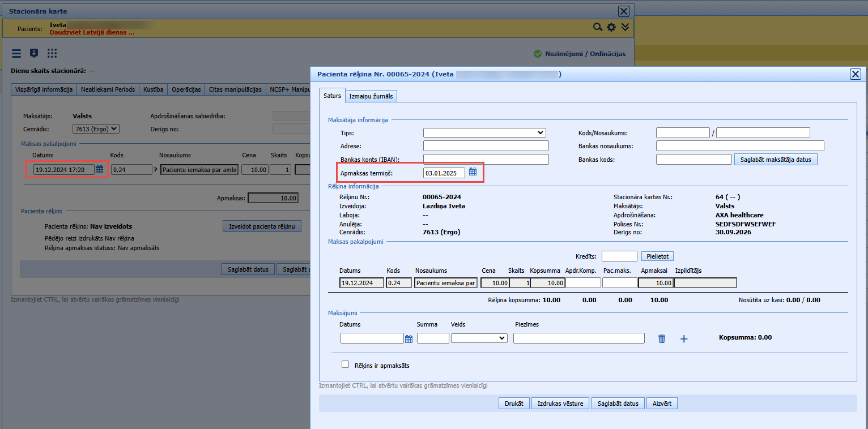
Task: Click trash icon to delete payment row
Action: (x=661, y=338)
